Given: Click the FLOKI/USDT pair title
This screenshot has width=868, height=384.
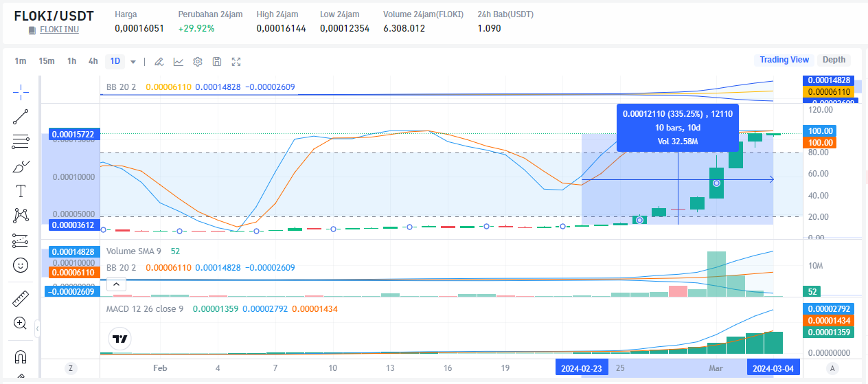Looking at the screenshot, I should pyautogui.click(x=54, y=15).
